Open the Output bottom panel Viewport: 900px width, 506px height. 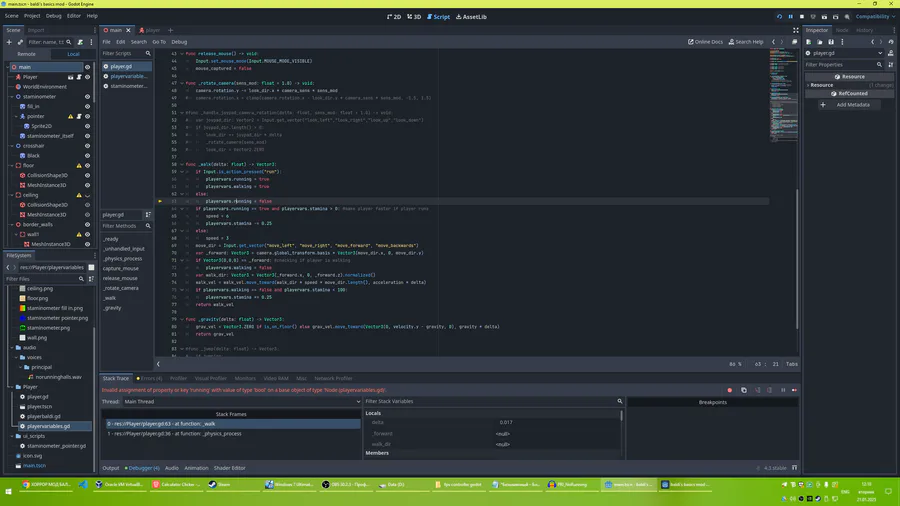(111, 468)
